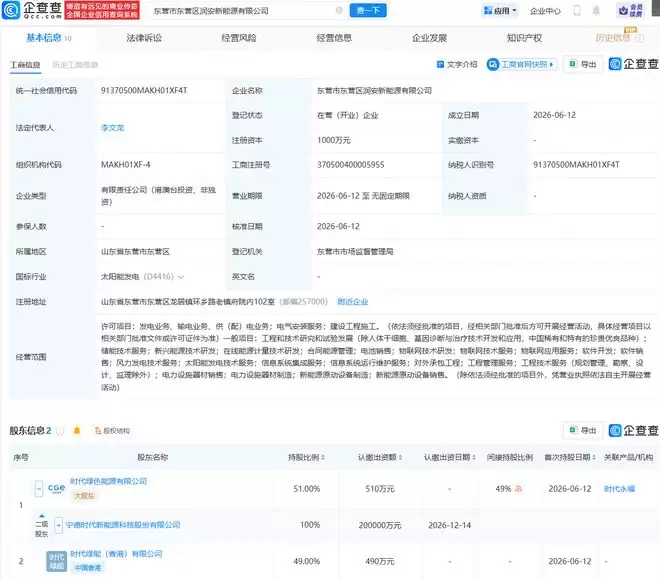Click the 2026-12-14 date cell
Screen dimensions: 660x580
(450, 525)
